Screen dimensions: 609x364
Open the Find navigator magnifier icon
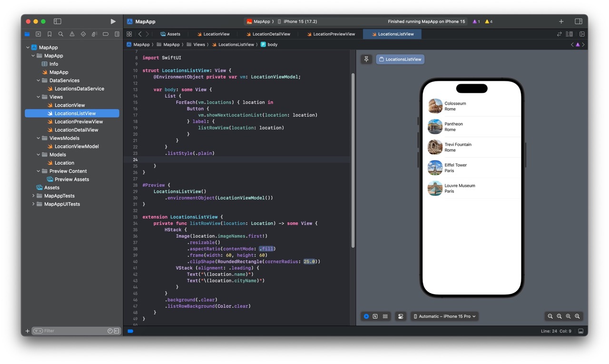[60, 34]
